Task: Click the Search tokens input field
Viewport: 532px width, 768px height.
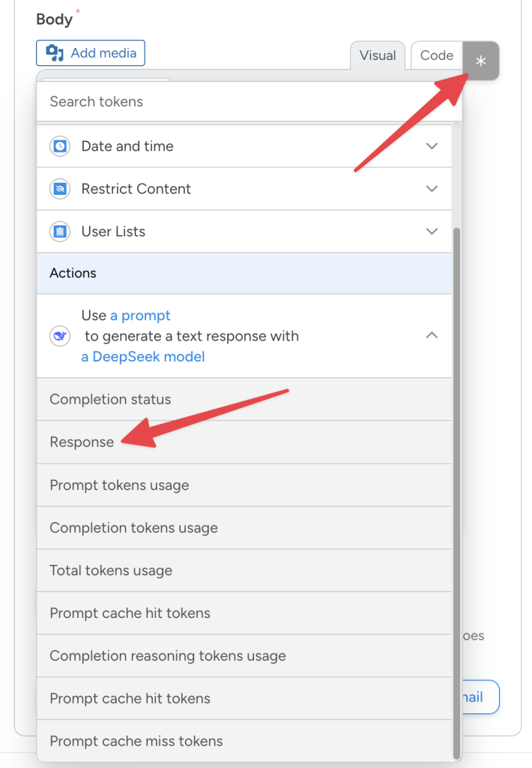Action: (225, 101)
